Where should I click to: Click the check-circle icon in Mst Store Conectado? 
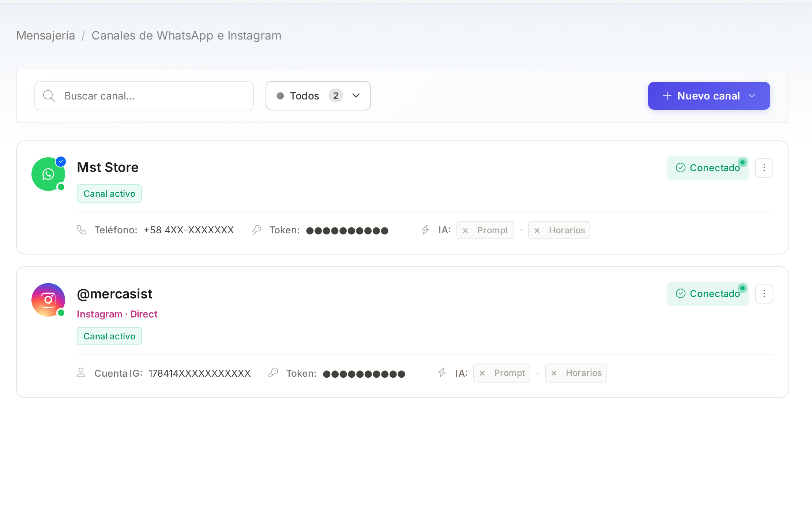click(x=681, y=168)
